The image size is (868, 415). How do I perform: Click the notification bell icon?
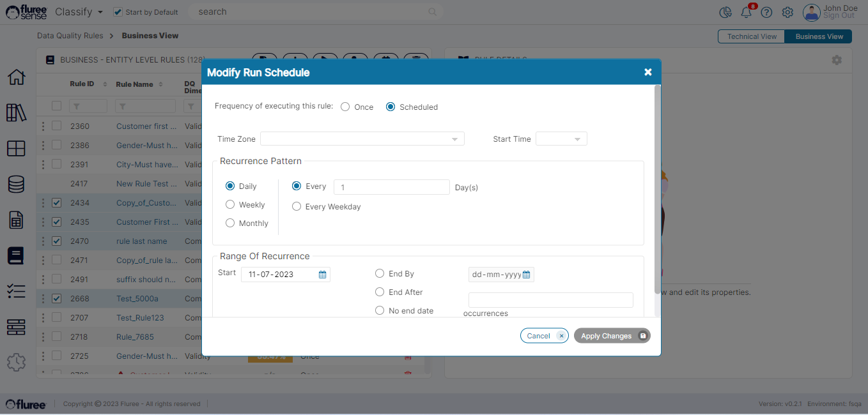click(745, 13)
